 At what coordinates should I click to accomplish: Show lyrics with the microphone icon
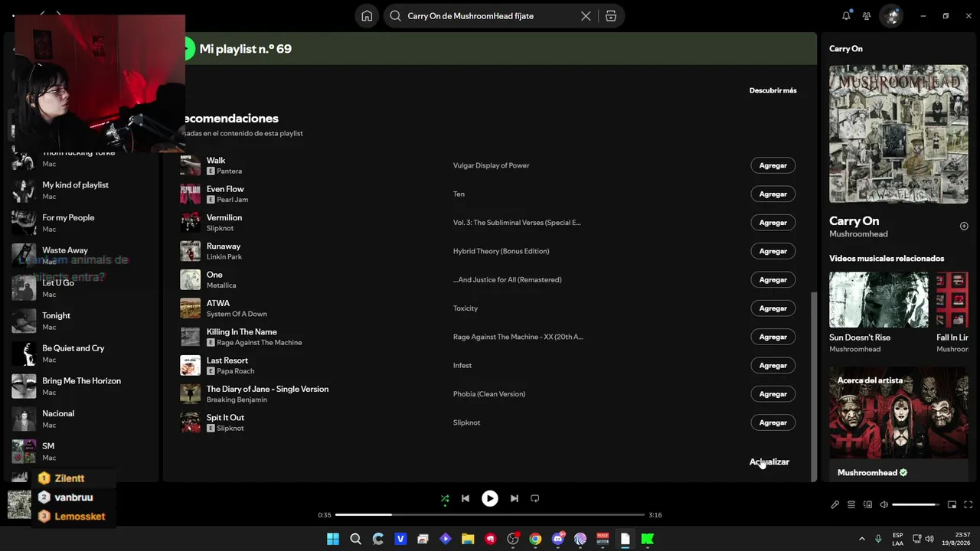click(x=835, y=504)
